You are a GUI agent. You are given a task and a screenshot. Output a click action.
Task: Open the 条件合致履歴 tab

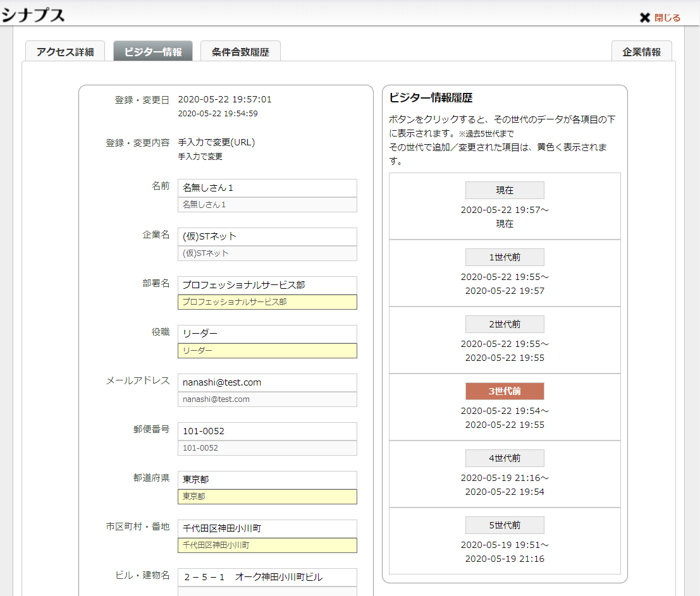(240, 52)
